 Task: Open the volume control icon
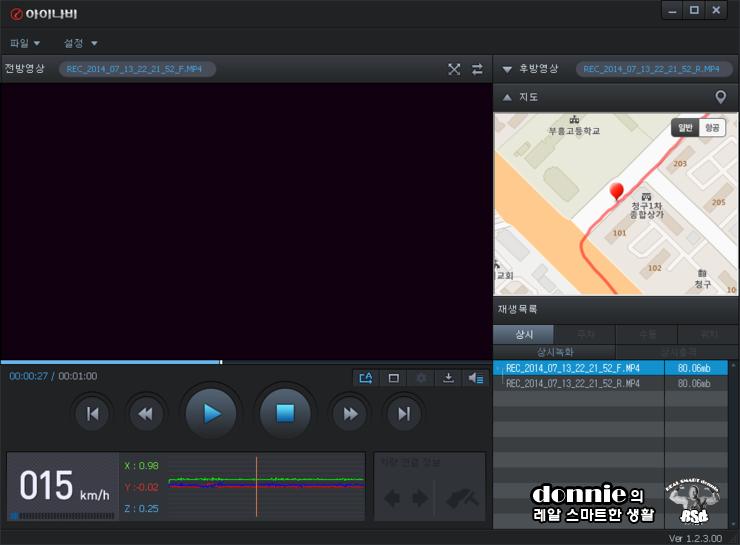point(476,378)
